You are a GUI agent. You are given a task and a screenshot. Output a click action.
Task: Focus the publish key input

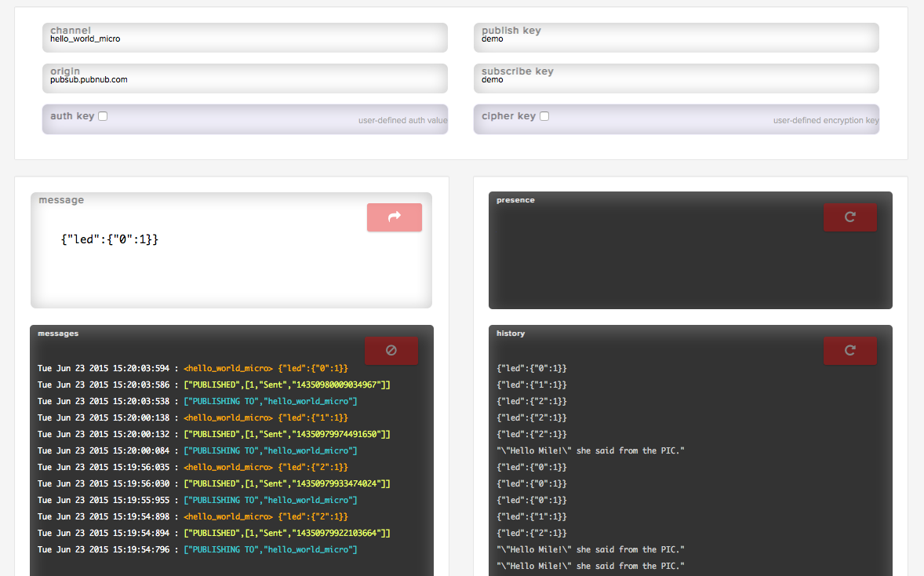click(x=676, y=38)
